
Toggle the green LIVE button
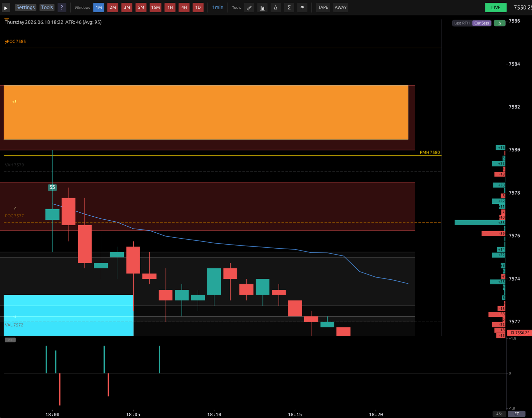pos(496,7)
